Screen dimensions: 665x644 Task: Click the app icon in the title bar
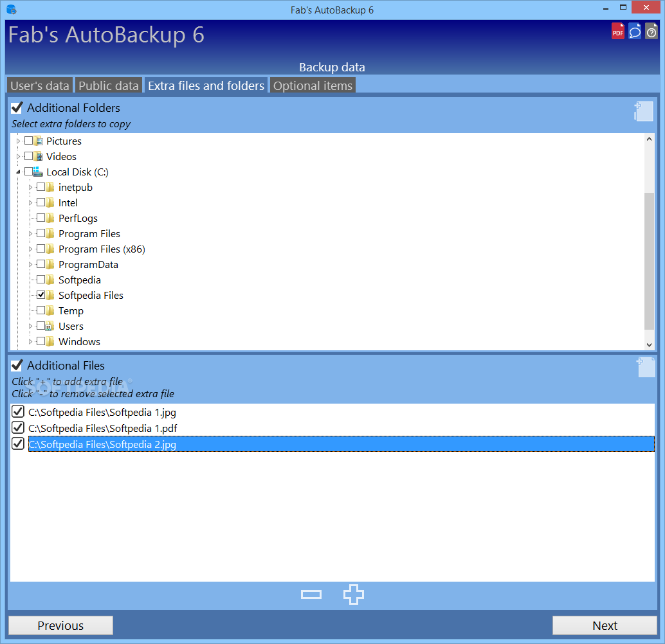12,10
